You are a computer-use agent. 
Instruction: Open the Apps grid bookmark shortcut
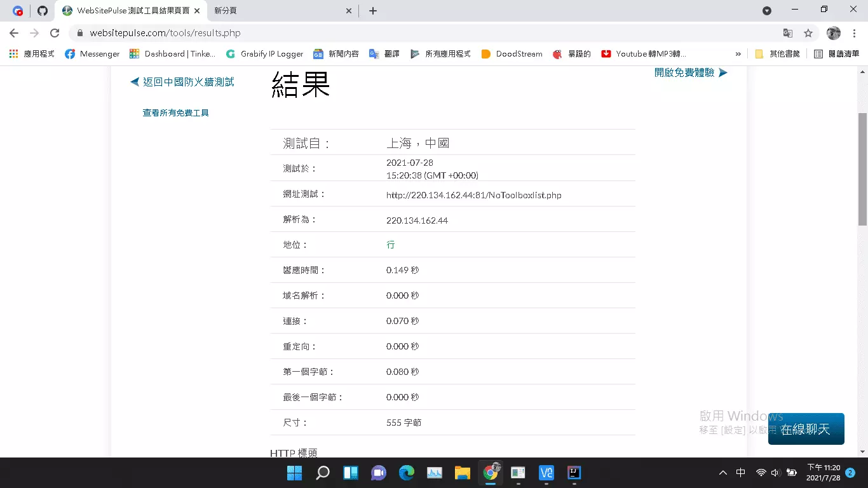tap(32, 54)
